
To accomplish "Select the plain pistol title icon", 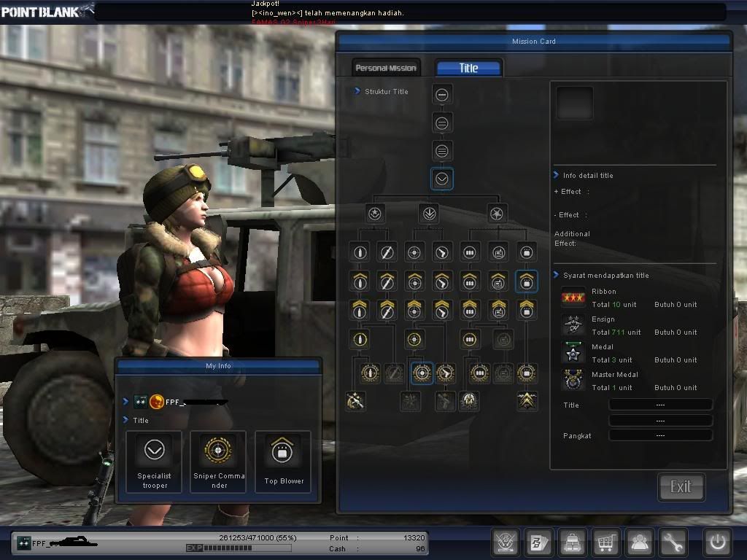I will pos(442,252).
